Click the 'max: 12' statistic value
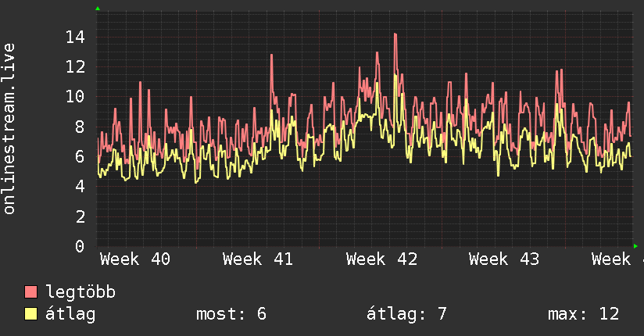This screenshot has width=644, height=336. 583,314
